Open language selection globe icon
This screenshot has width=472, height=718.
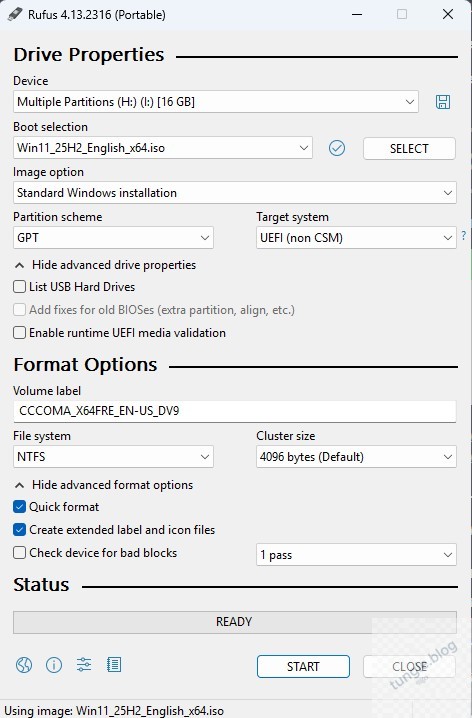24,664
